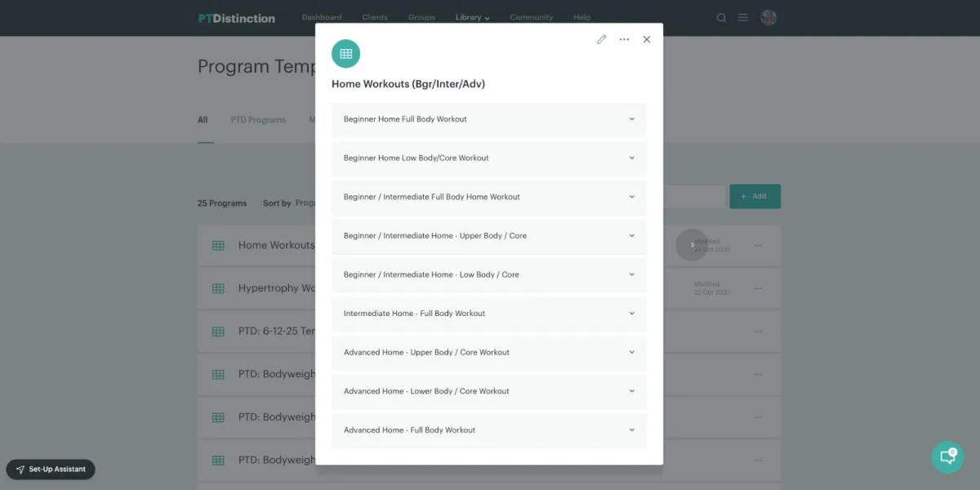980x490 pixels.
Task: Expand Beginner / Intermediate Home - Low Body / Core
Action: [x=489, y=274]
